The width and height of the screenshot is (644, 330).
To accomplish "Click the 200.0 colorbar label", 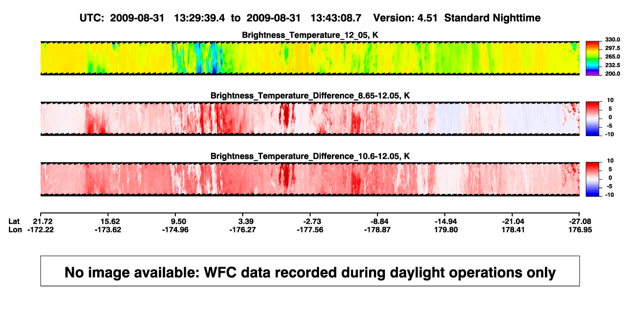I will (613, 74).
